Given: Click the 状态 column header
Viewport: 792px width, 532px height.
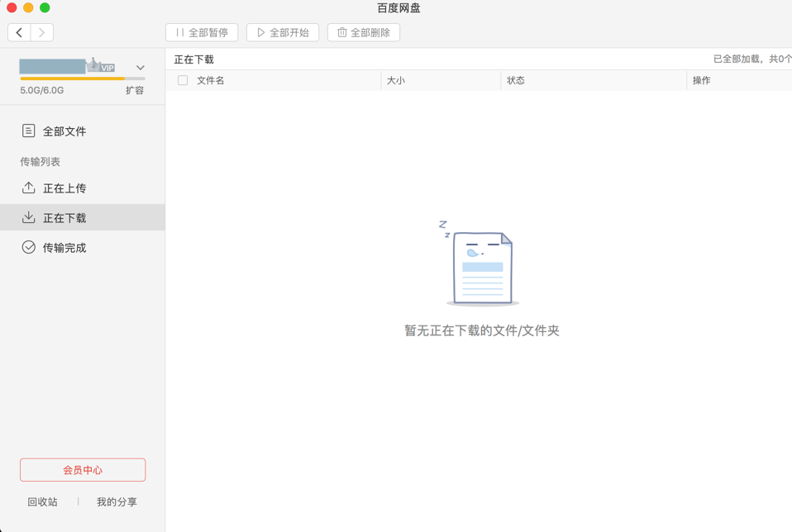Looking at the screenshot, I should [516, 80].
